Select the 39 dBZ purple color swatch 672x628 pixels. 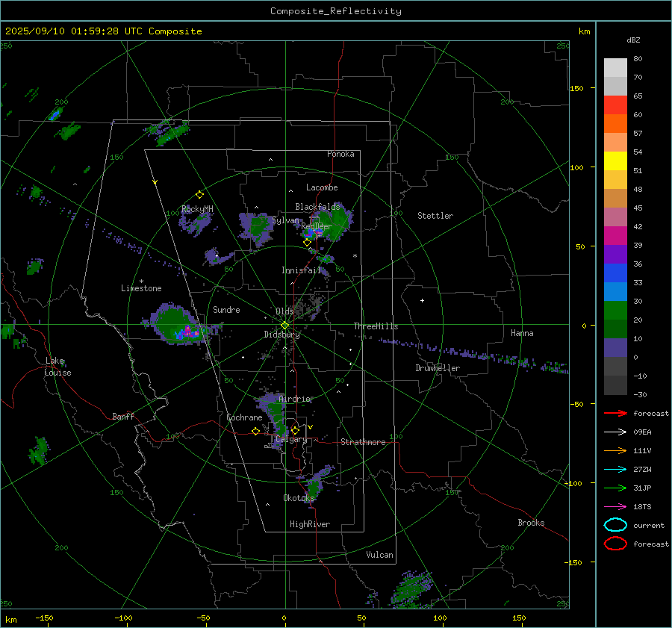coord(615,254)
